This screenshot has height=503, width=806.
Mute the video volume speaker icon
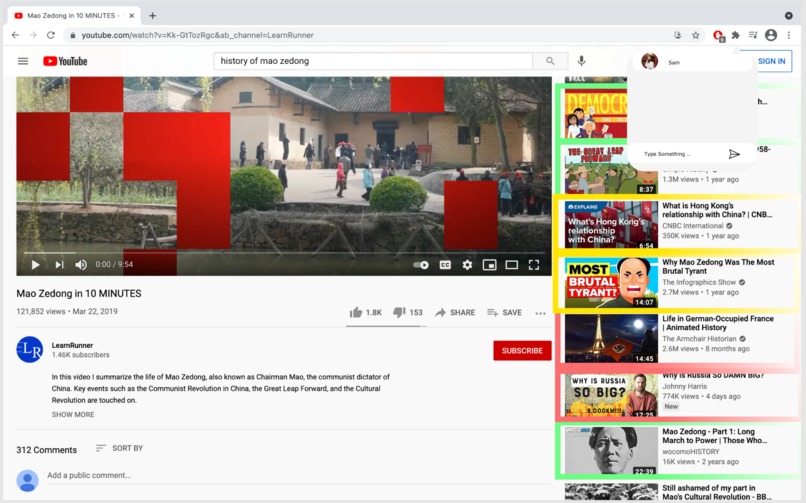click(81, 265)
